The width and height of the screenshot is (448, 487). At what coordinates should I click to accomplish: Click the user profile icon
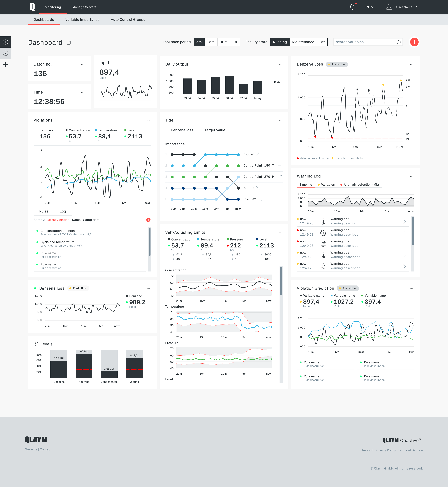(389, 7)
